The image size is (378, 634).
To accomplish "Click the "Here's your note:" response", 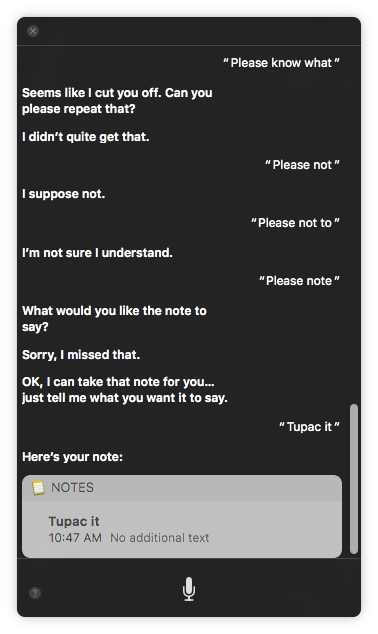I will tap(73, 457).
